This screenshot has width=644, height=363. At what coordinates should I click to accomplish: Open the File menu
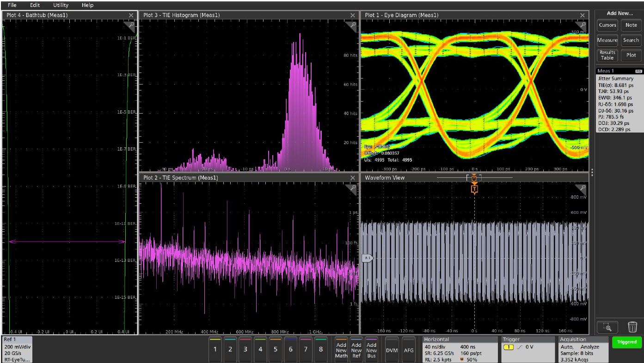click(11, 5)
